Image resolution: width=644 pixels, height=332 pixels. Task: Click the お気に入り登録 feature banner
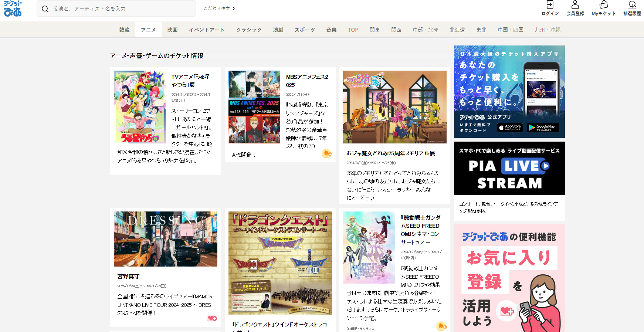[509, 278]
